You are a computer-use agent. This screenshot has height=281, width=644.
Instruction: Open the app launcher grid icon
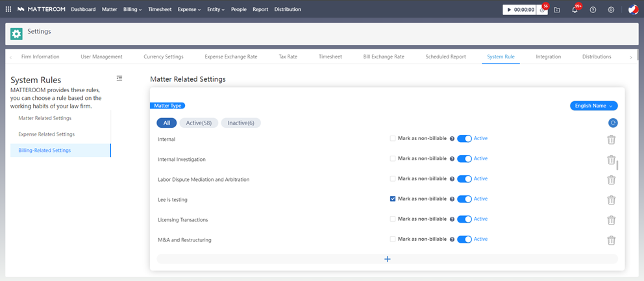tap(8, 10)
